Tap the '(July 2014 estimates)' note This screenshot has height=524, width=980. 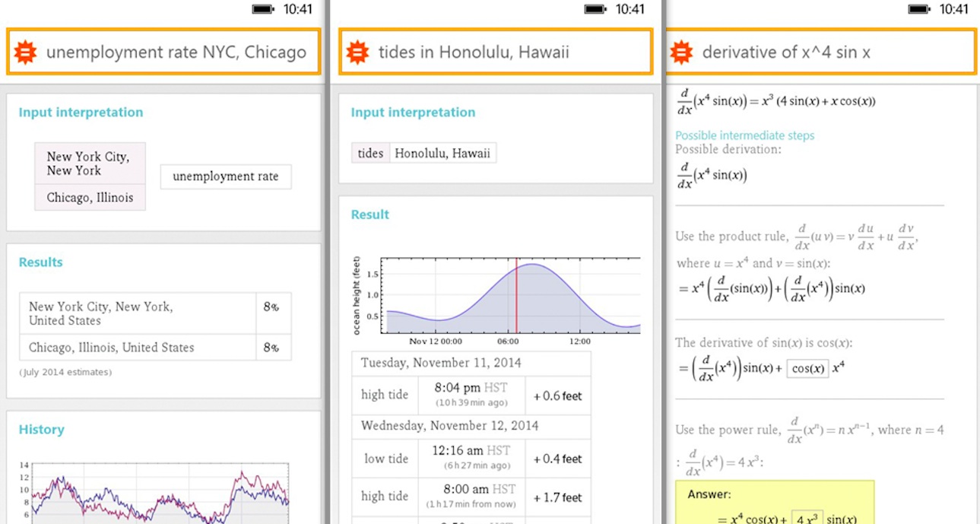click(x=65, y=373)
